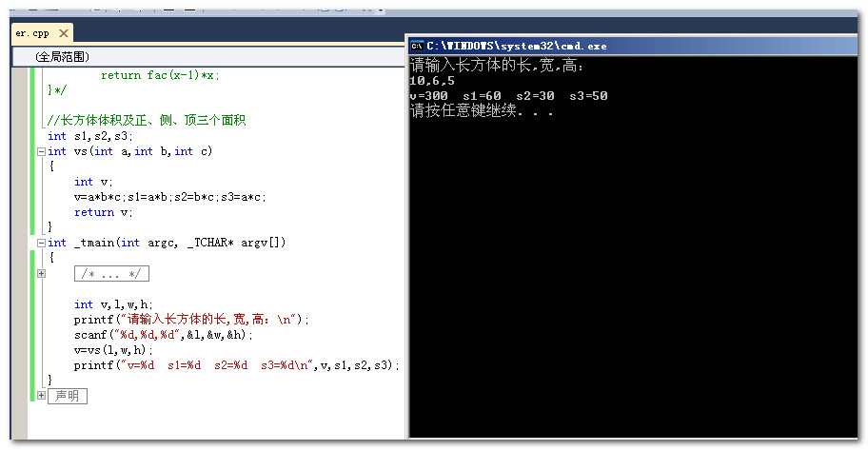Click the 'v=vs(l,w,h);' line
This screenshot has height=450, width=868.
pyautogui.click(x=113, y=350)
